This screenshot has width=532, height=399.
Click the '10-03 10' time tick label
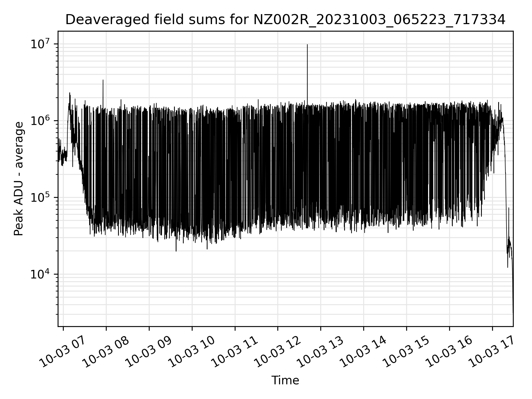[x=191, y=351]
